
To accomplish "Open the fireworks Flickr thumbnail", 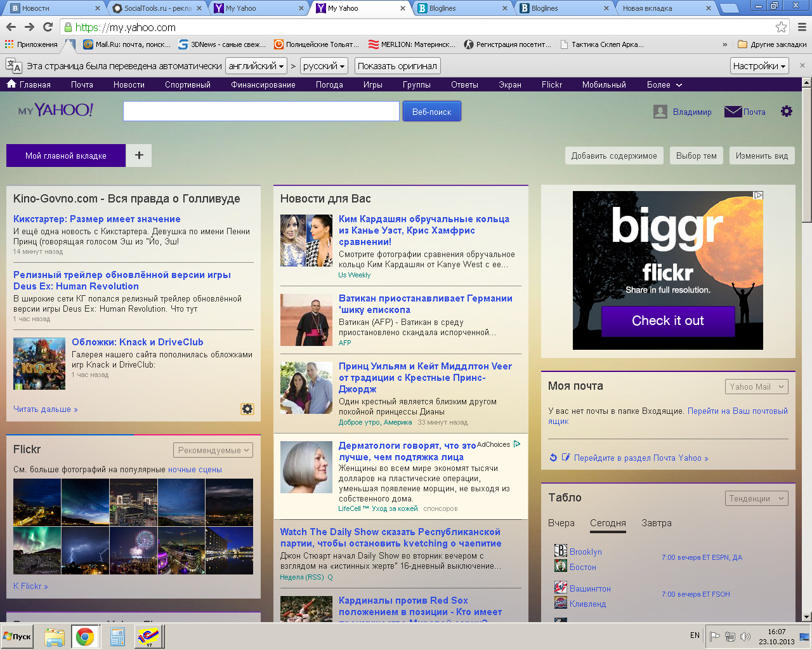I will (x=133, y=550).
